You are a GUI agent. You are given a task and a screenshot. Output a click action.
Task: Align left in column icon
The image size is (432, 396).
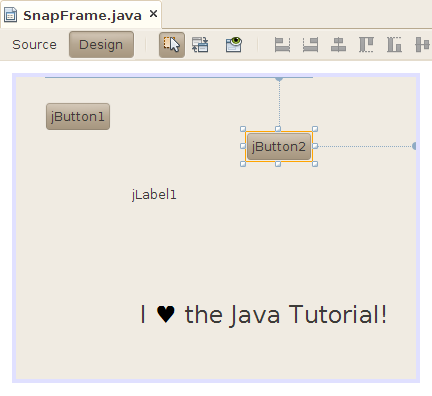tap(282, 45)
